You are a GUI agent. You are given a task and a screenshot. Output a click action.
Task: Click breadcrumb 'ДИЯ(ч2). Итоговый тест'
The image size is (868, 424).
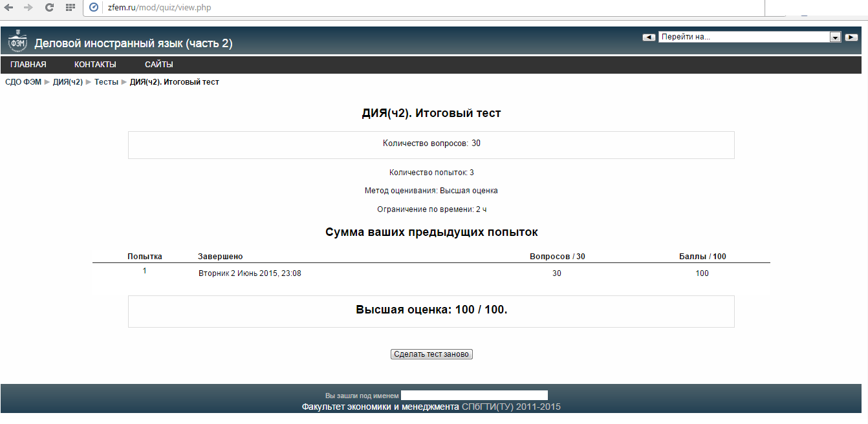[x=175, y=82]
